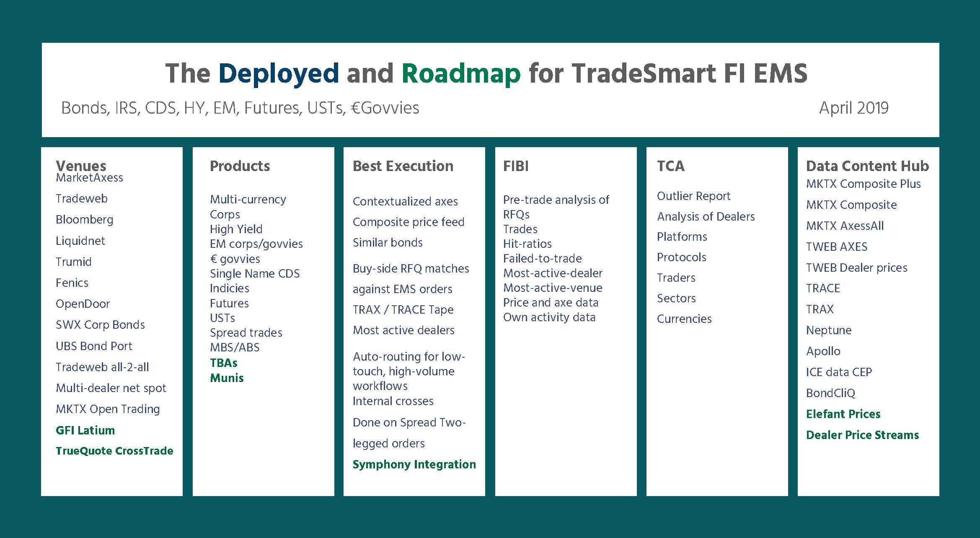
Task: Click 'UBS Bond Port'
Action: [94, 346]
